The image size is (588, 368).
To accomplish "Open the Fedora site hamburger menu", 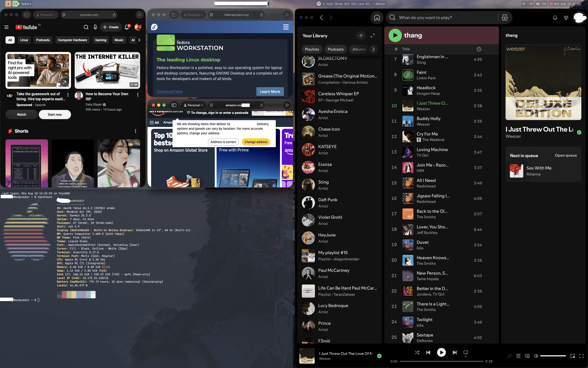I will [286, 27].
